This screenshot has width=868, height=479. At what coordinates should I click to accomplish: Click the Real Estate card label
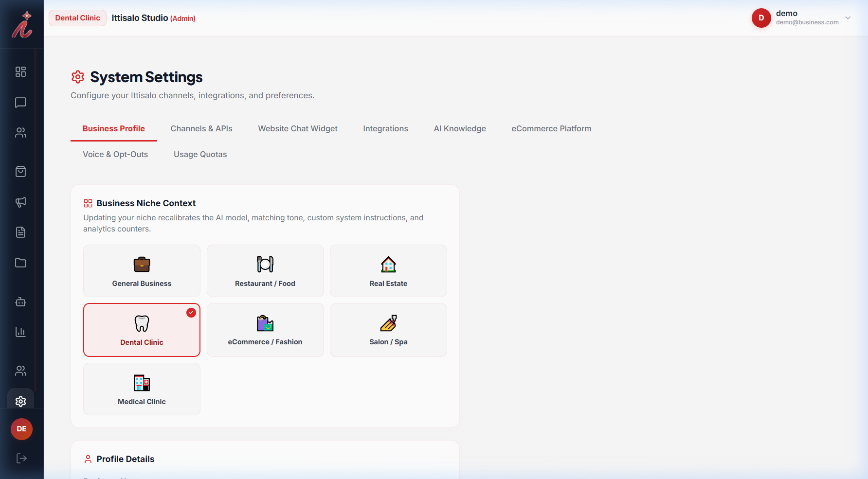(x=388, y=284)
